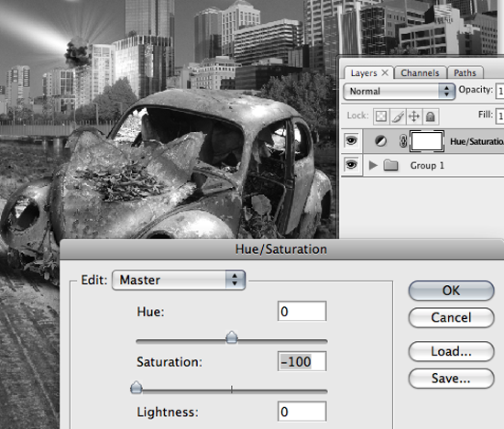Screen dimensions: 504x429
Task: Click OK in Hue/Saturation dialog
Action: 451,291
